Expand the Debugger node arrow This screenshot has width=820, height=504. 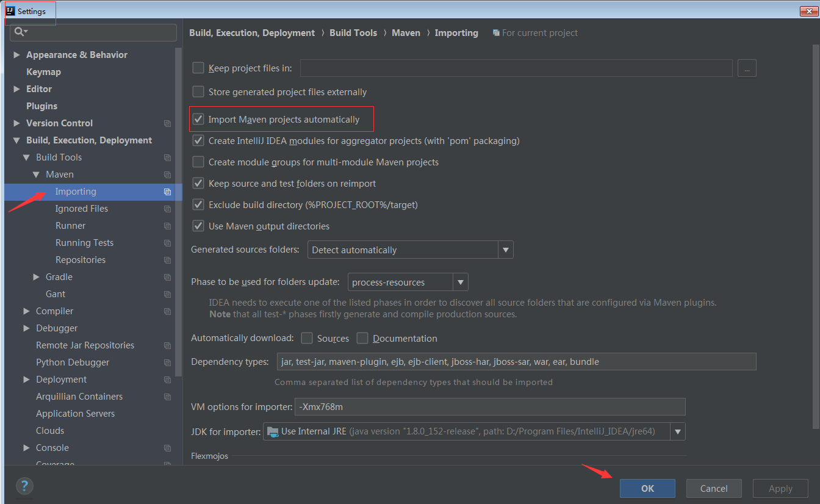(26, 328)
